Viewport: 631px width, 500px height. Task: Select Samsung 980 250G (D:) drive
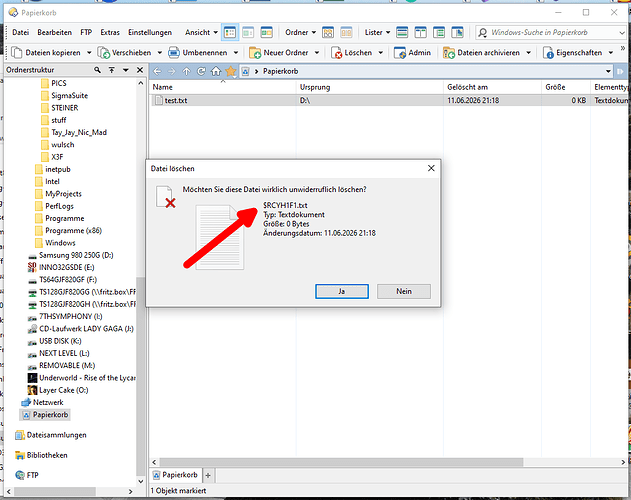coord(76,255)
